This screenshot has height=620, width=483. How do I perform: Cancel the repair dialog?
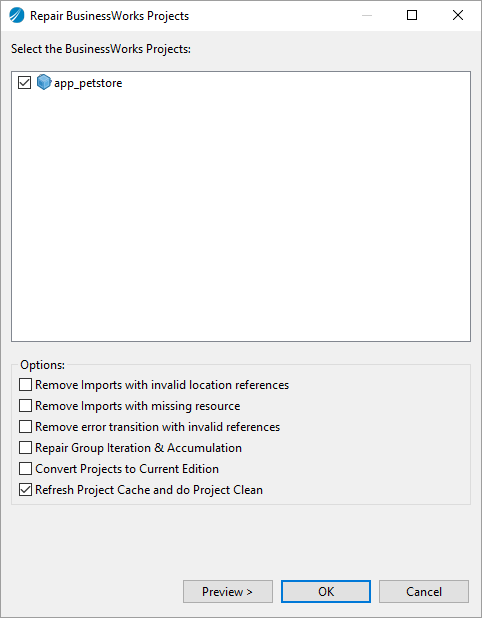[424, 592]
